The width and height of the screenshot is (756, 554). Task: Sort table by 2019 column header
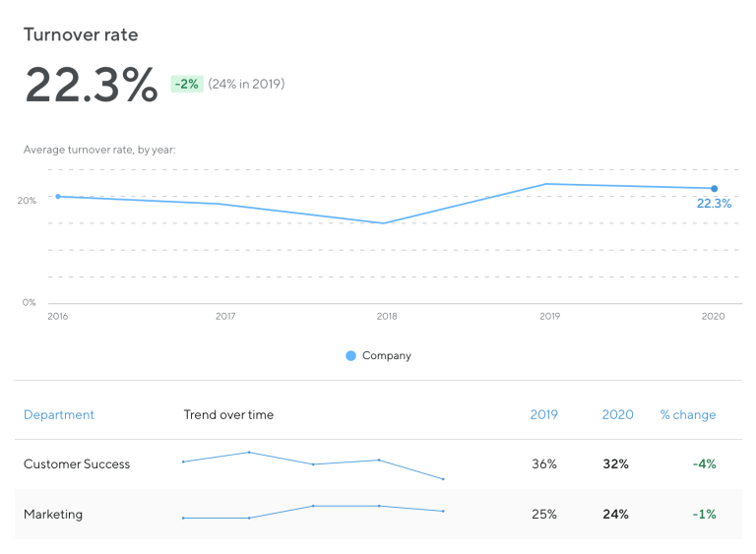click(x=543, y=414)
